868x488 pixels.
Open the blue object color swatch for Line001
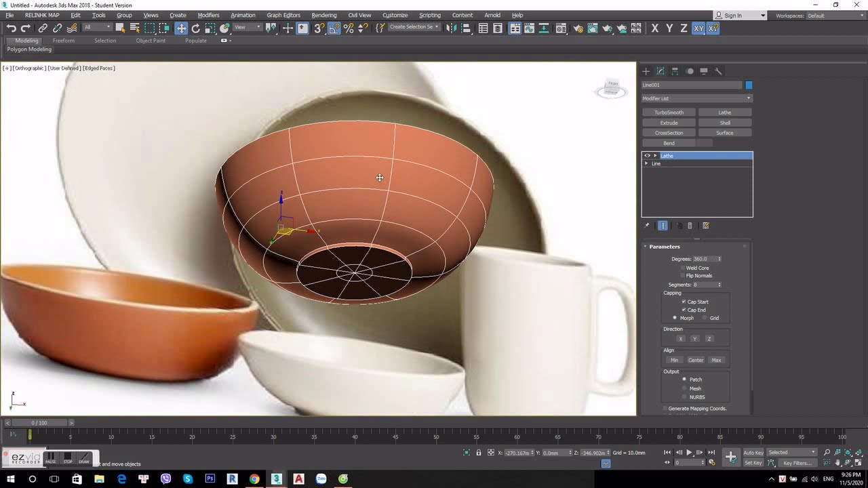point(749,85)
